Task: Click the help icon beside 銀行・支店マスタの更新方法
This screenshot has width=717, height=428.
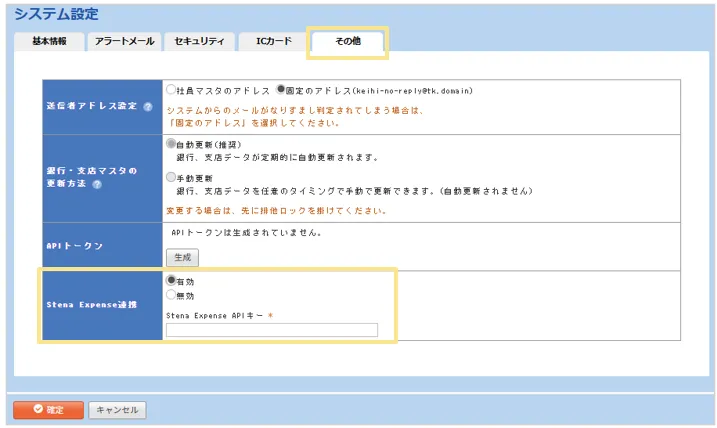Action: tap(97, 184)
